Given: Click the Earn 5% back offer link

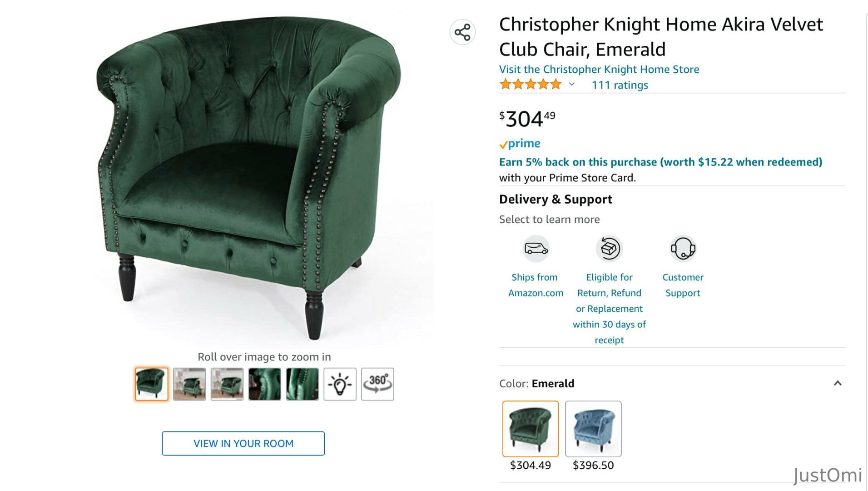Looking at the screenshot, I should tap(660, 162).
